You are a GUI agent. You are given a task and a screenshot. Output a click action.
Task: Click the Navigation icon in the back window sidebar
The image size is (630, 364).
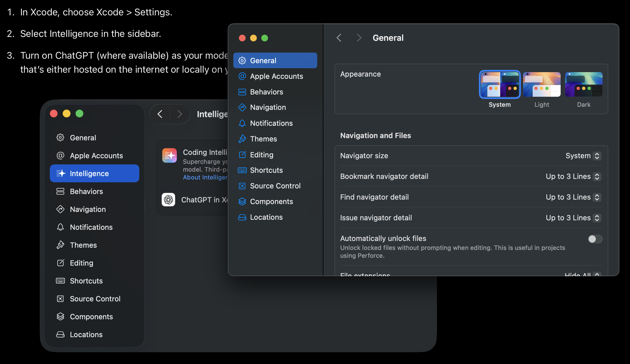click(60, 209)
